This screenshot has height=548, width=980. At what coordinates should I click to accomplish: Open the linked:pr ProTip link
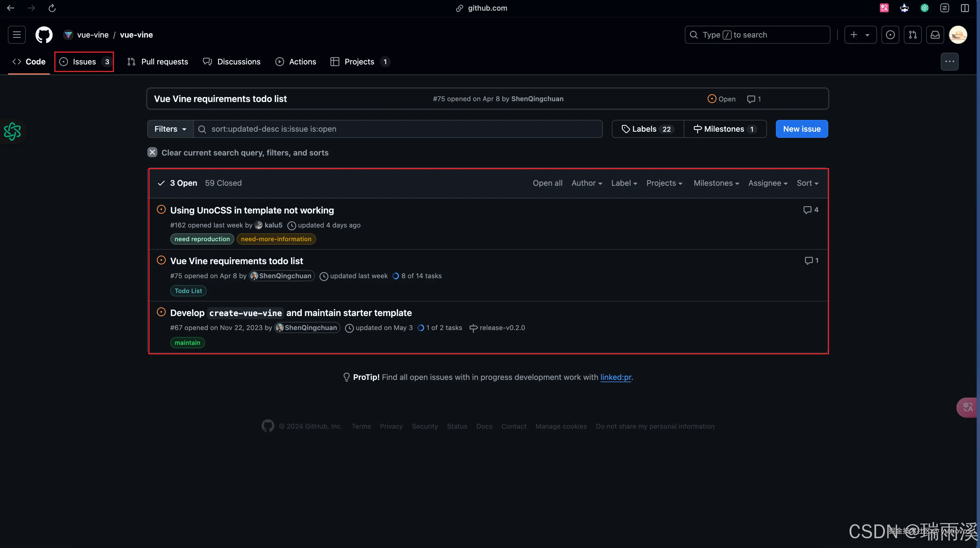point(615,377)
